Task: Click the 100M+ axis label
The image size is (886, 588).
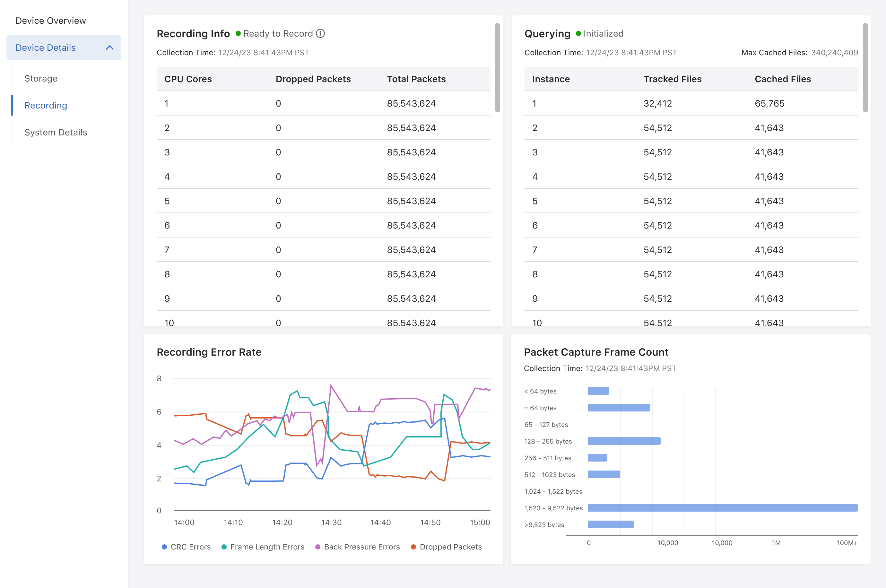Action: point(847,543)
